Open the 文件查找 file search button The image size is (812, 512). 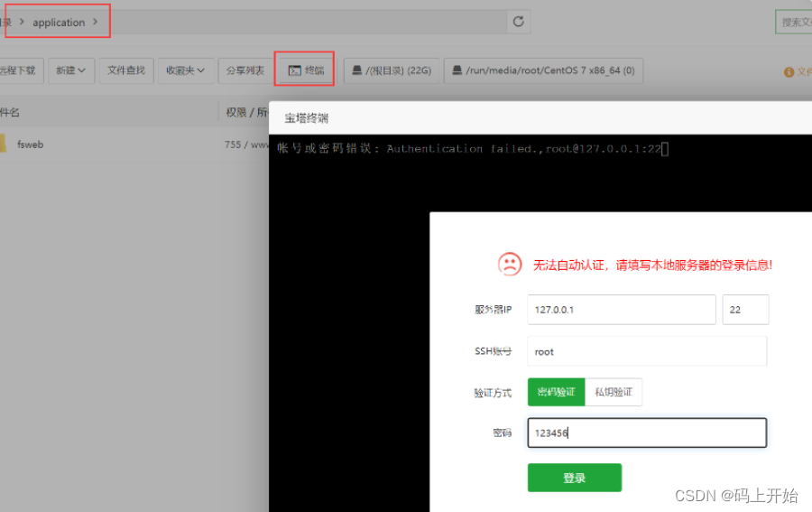[126, 70]
